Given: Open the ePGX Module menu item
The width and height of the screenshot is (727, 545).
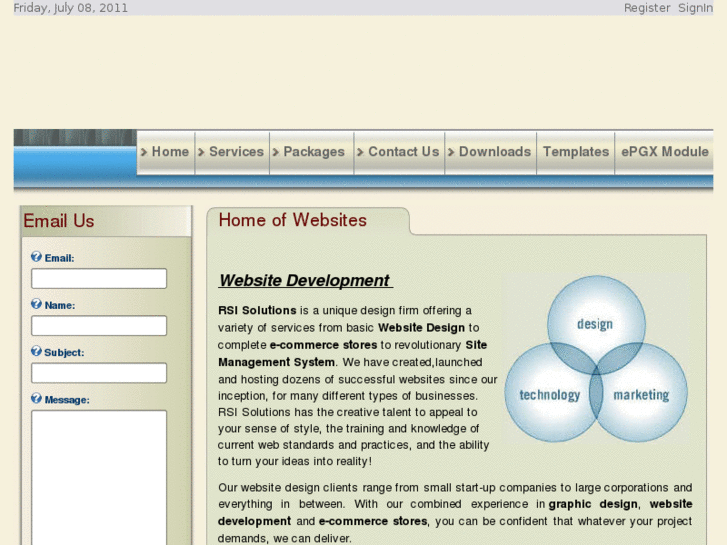Looking at the screenshot, I should click(x=664, y=152).
